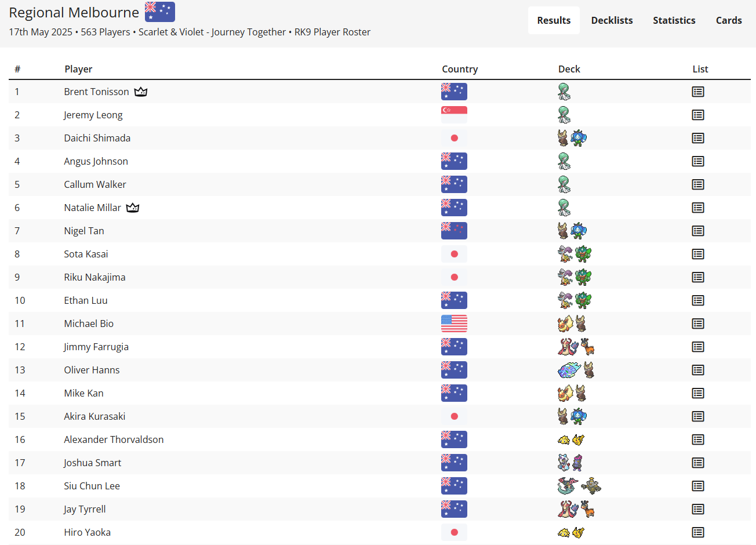Switch to the Decklists tab

coord(612,20)
